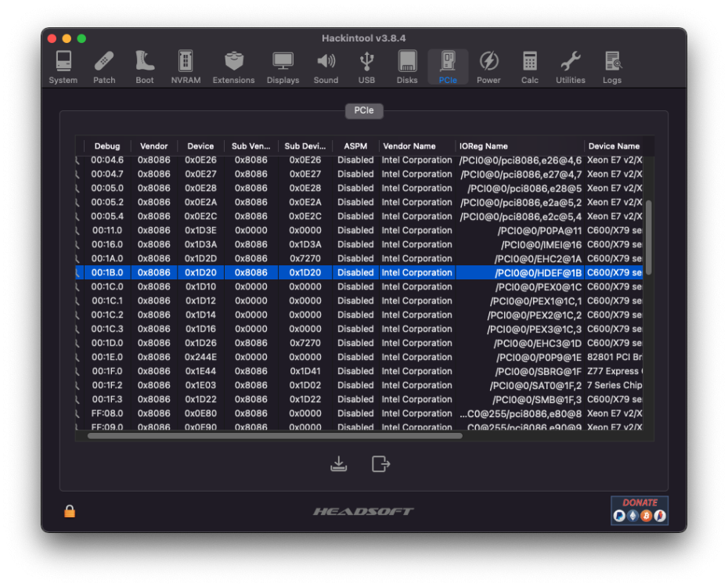Select the /PCI0@0/PEX1@1C,1 entry
The height and width of the screenshot is (587, 728).
click(x=535, y=301)
